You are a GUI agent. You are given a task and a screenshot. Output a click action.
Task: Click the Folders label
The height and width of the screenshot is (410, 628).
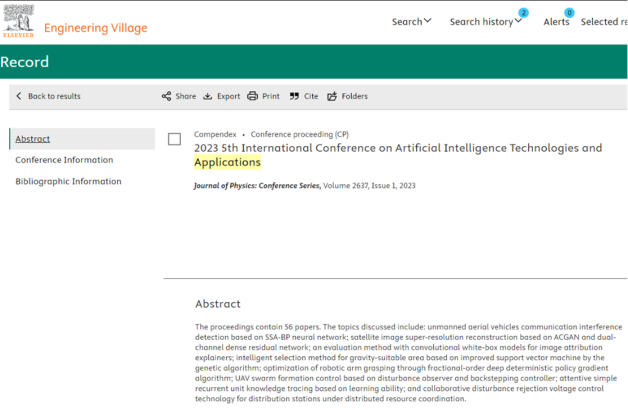(x=354, y=96)
